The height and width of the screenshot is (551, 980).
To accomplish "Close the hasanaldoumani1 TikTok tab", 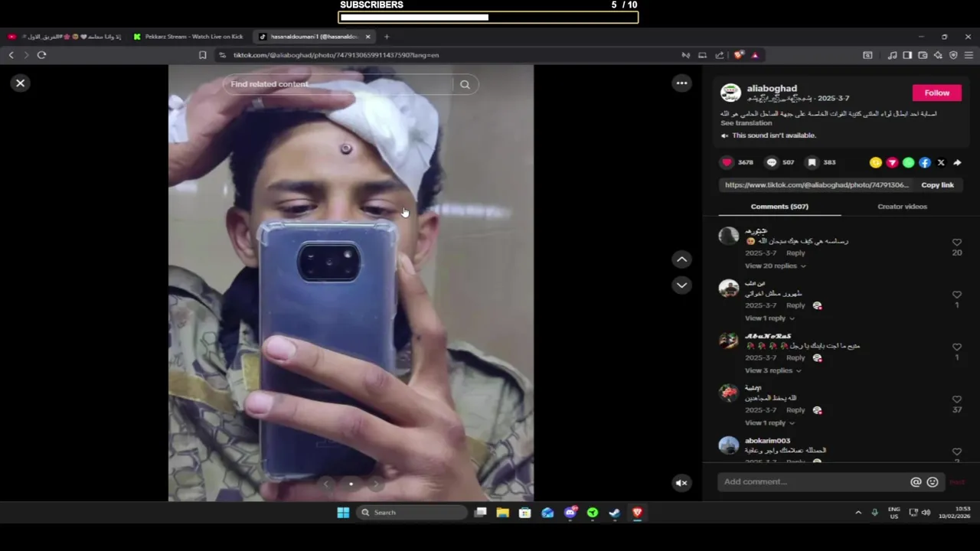I will click(x=367, y=37).
